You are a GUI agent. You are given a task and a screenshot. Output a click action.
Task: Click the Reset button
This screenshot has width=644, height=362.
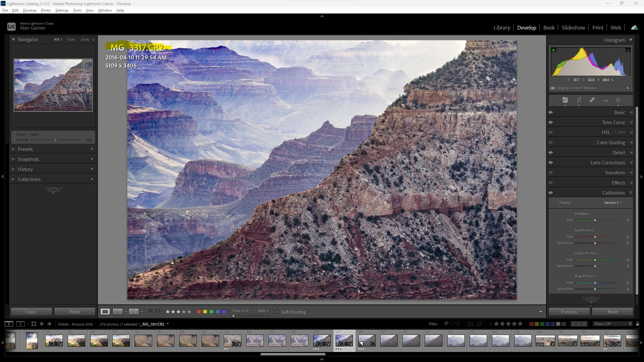(612, 312)
